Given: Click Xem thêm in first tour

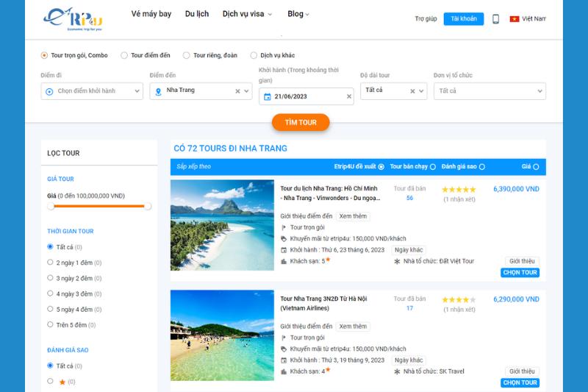Looking at the screenshot, I should [x=353, y=216].
